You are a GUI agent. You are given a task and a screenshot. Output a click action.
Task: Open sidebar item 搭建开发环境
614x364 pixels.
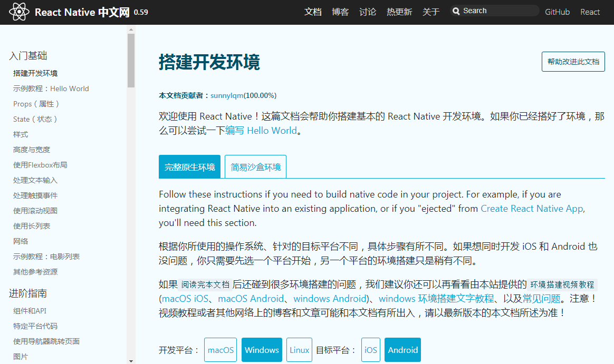coord(35,74)
